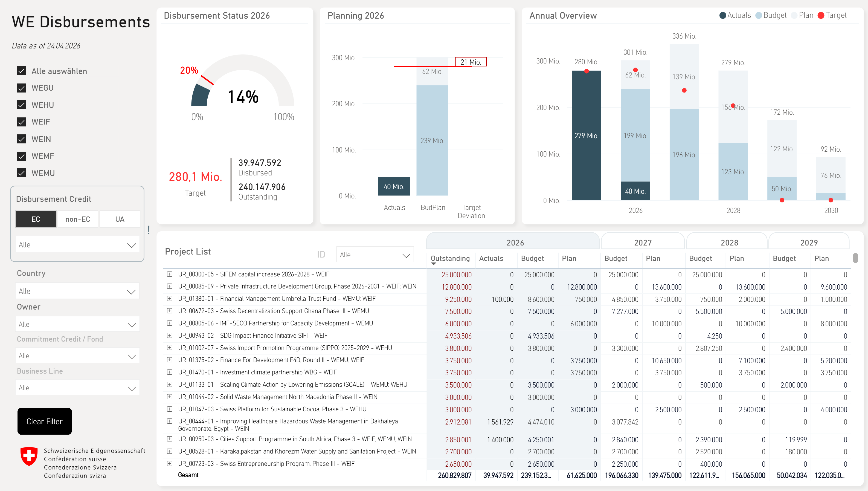Click the Gesamt total row label
This screenshot has width=868, height=491.
(188, 475)
